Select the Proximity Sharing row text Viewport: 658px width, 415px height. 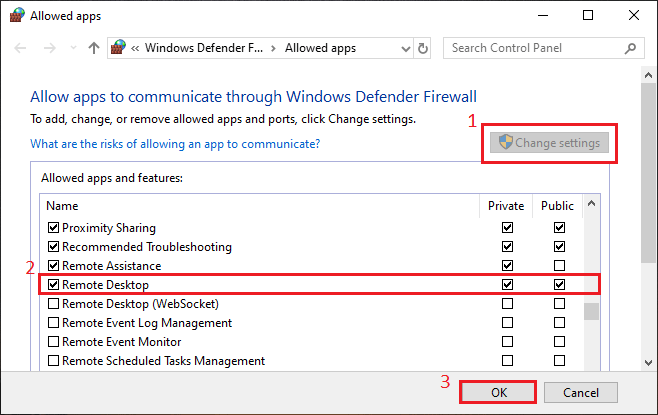click(109, 228)
